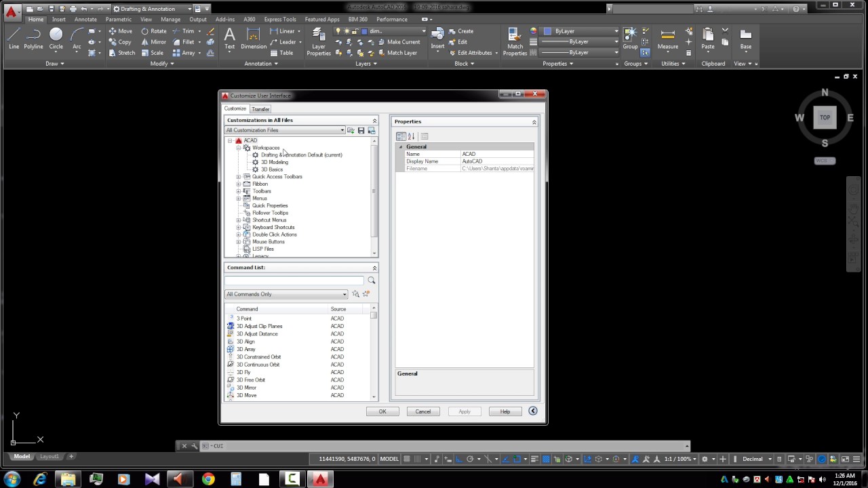Select the Dimension tool
This screenshot has height=488, width=868.
[x=254, y=39]
